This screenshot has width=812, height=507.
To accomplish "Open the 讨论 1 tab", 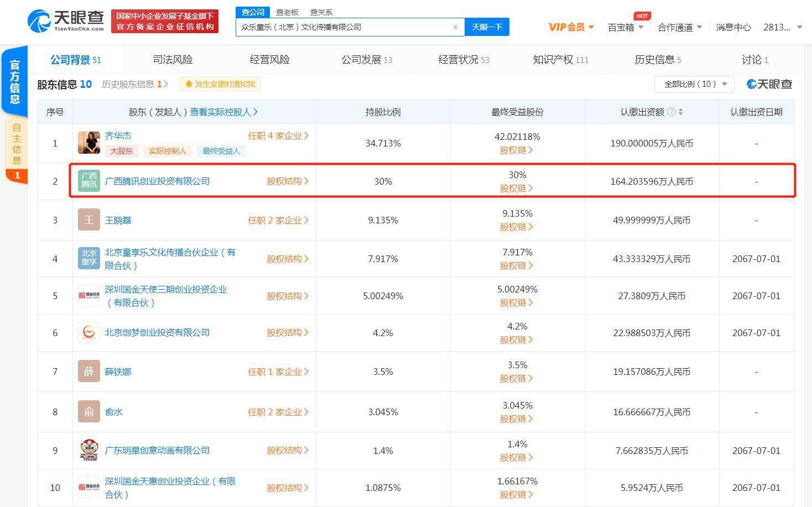I will pyautogui.click(x=755, y=60).
